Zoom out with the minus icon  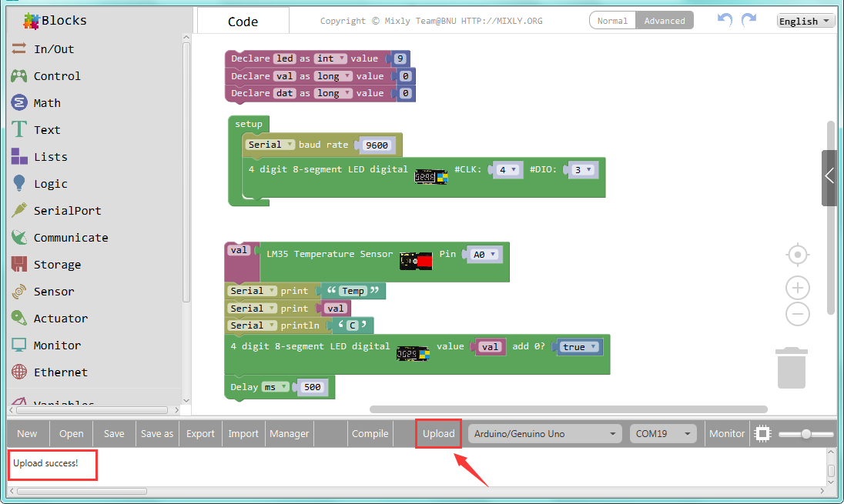pyautogui.click(x=798, y=314)
